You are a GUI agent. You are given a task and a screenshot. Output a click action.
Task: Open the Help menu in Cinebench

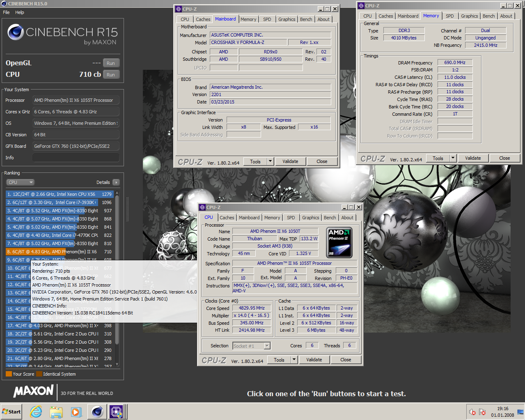(20, 12)
